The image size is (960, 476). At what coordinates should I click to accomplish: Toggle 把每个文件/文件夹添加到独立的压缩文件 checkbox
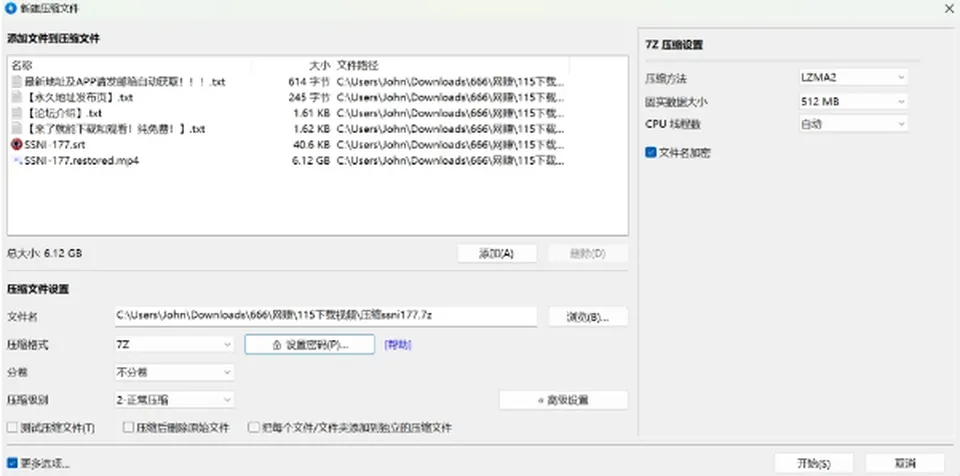pyautogui.click(x=253, y=428)
